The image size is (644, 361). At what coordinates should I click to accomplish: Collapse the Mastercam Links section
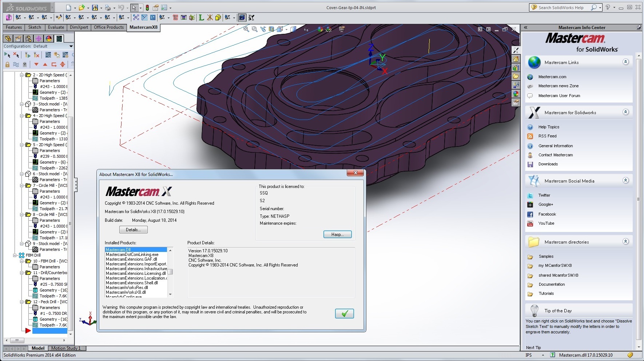point(626,62)
